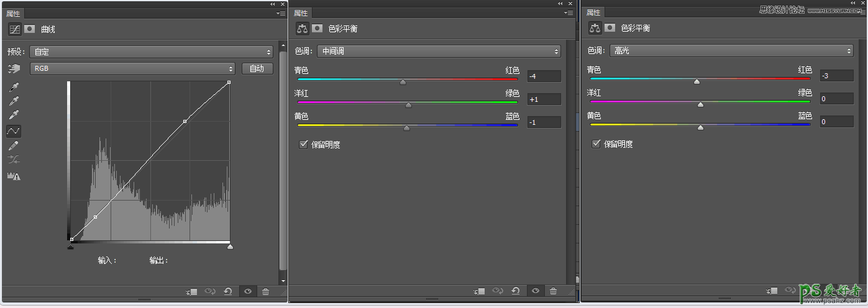Reset Curves adjustment to defaults
The width and height of the screenshot is (868, 308).
coord(228,292)
